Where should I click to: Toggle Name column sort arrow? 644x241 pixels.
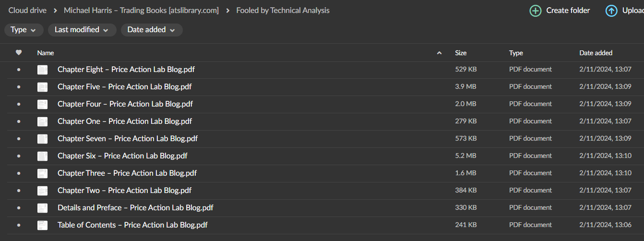pyautogui.click(x=439, y=53)
